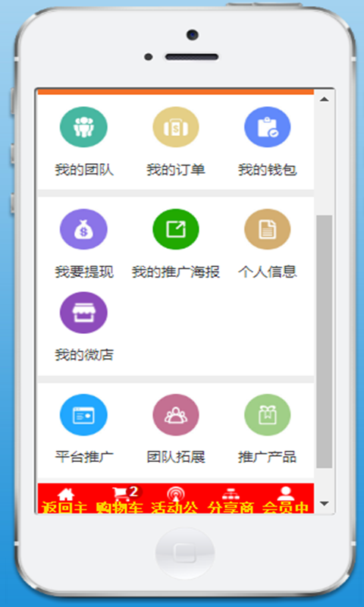Click the scrollbar up arrow

(324, 99)
